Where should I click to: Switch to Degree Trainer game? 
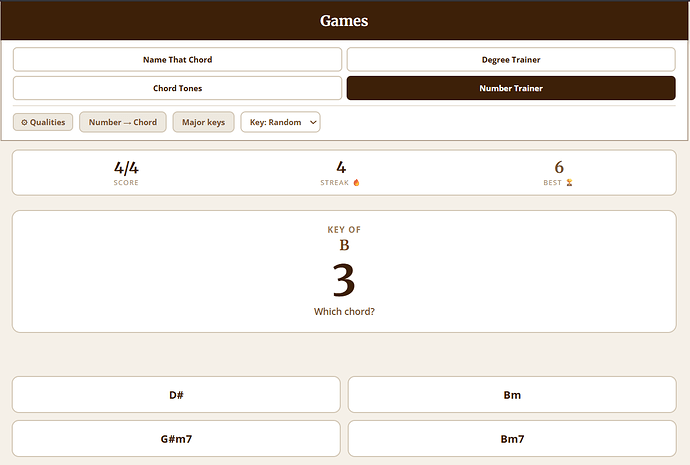pos(511,59)
